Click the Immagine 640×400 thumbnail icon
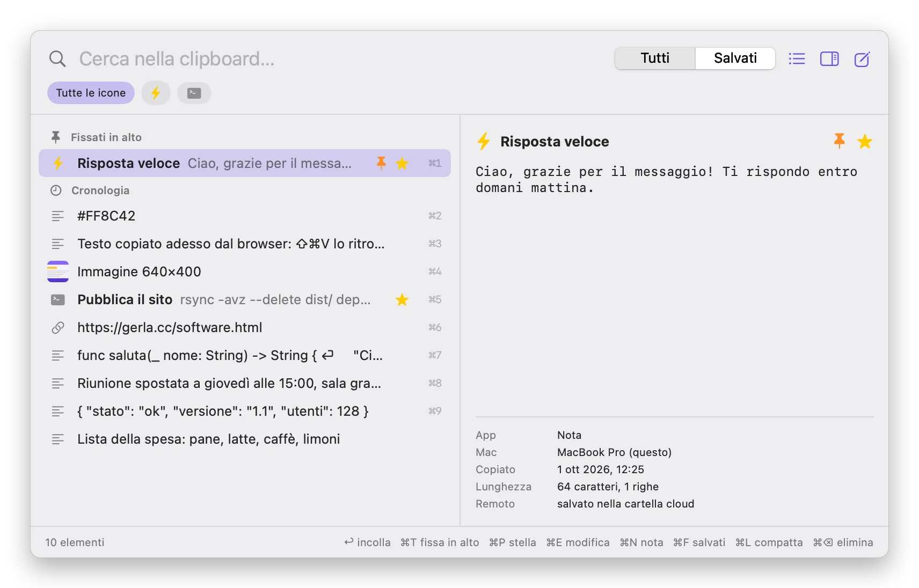 point(58,271)
